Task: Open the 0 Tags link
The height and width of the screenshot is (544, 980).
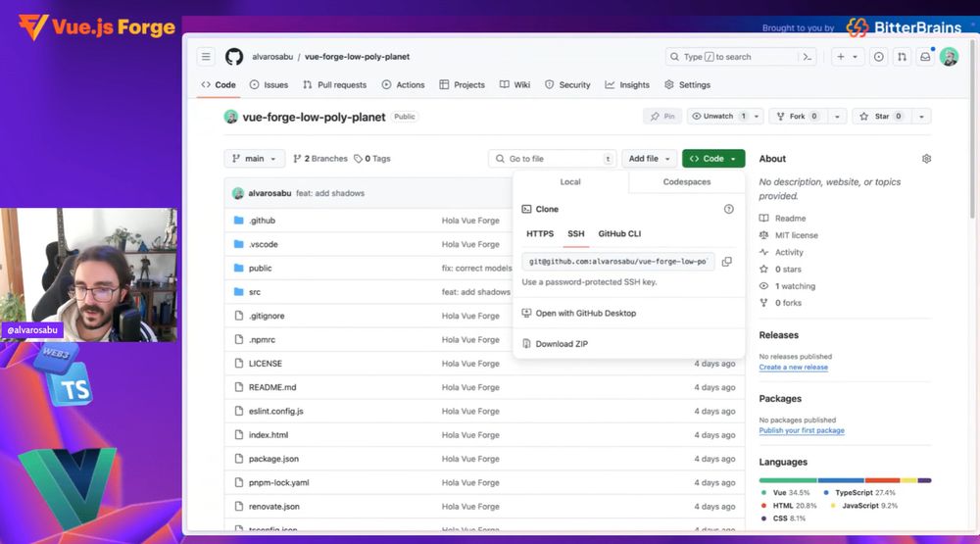Action: point(371,159)
